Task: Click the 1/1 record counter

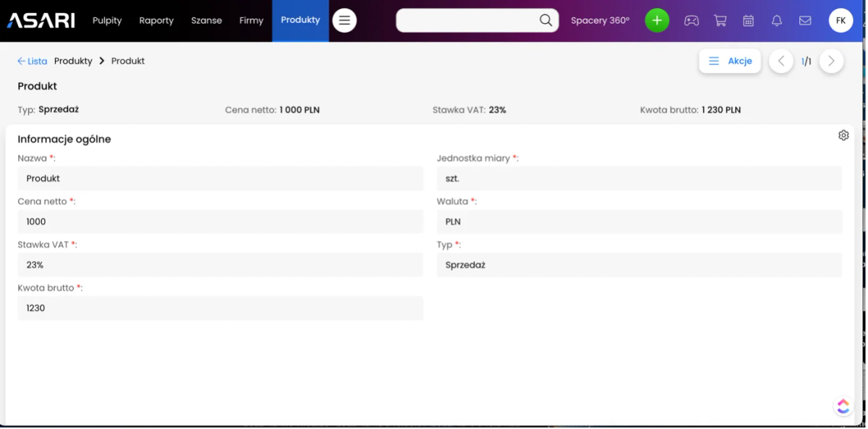Action: pyautogui.click(x=806, y=61)
